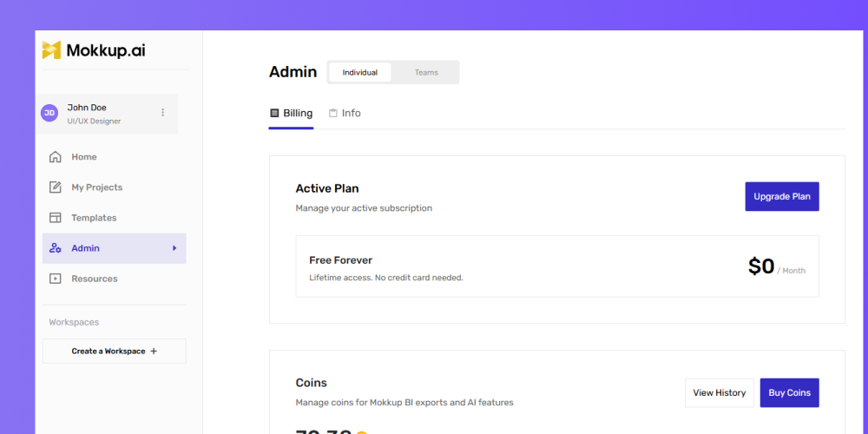Open Home via house icon

click(56, 157)
